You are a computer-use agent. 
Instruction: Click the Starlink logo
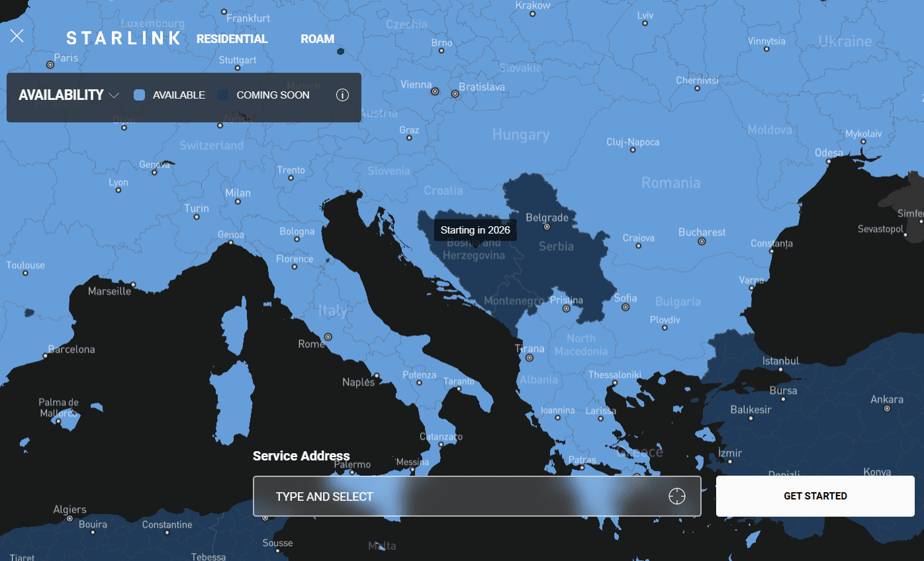tap(123, 38)
